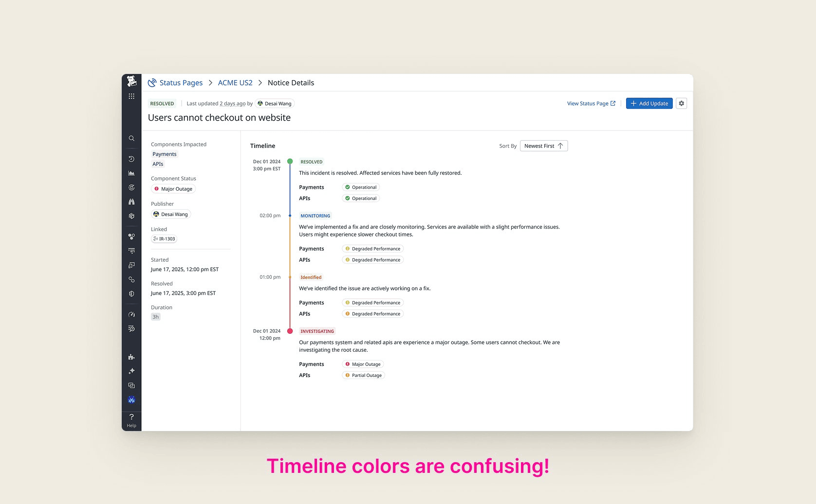The image size is (816, 504).
Task: Click Payments Operational status pill
Action: point(361,187)
